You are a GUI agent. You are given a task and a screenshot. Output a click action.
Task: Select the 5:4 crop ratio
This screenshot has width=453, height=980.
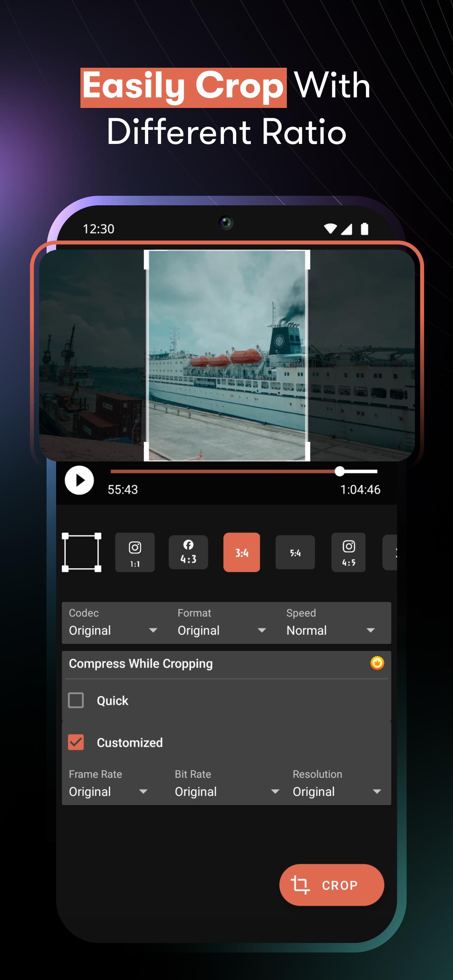coord(295,552)
